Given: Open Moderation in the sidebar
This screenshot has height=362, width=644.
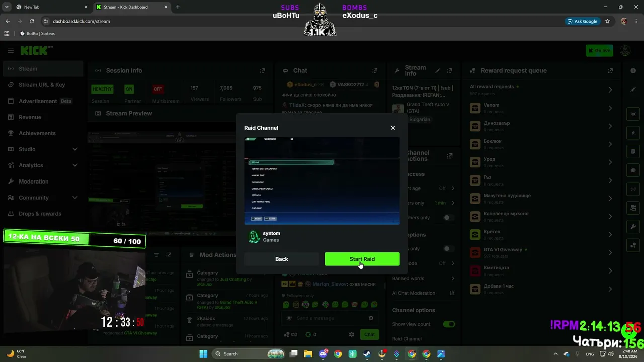Looking at the screenshot, I should 42,182.
